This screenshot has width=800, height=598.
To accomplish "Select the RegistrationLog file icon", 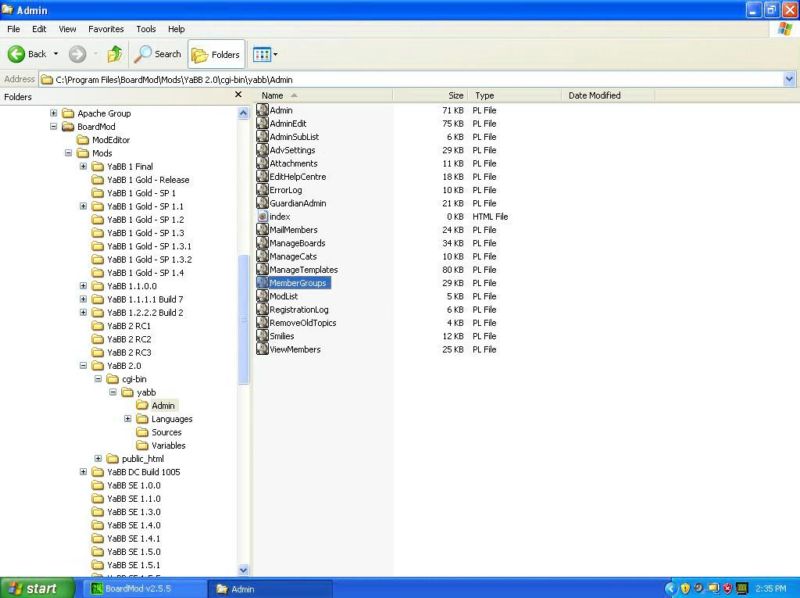I will pos(262,309).
